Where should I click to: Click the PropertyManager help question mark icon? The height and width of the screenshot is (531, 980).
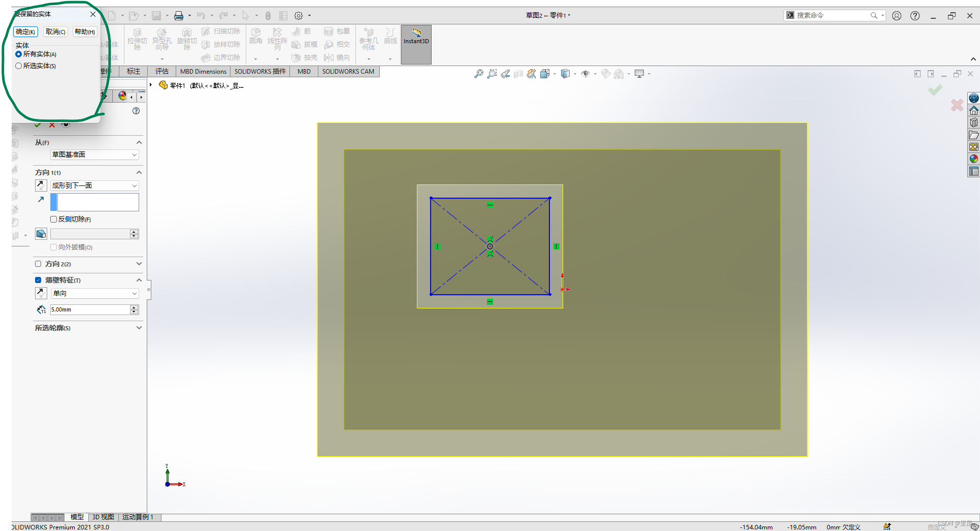click(x=136, y=111)
